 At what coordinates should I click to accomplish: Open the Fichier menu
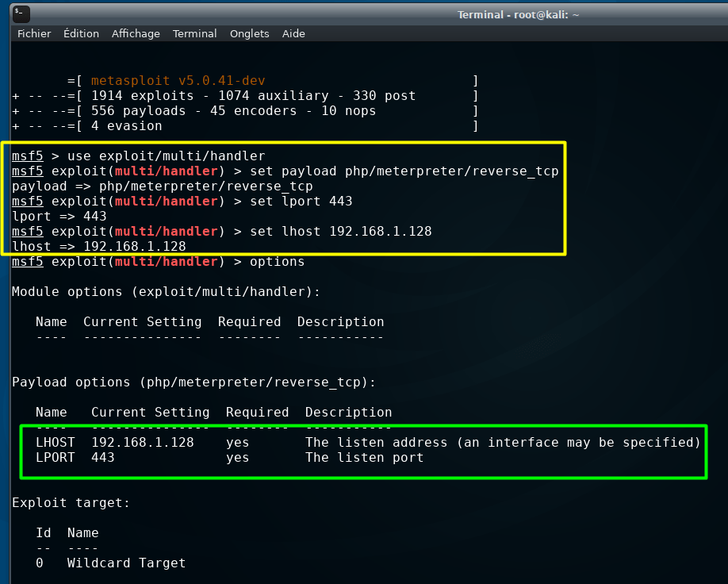[x=34, y=33]
